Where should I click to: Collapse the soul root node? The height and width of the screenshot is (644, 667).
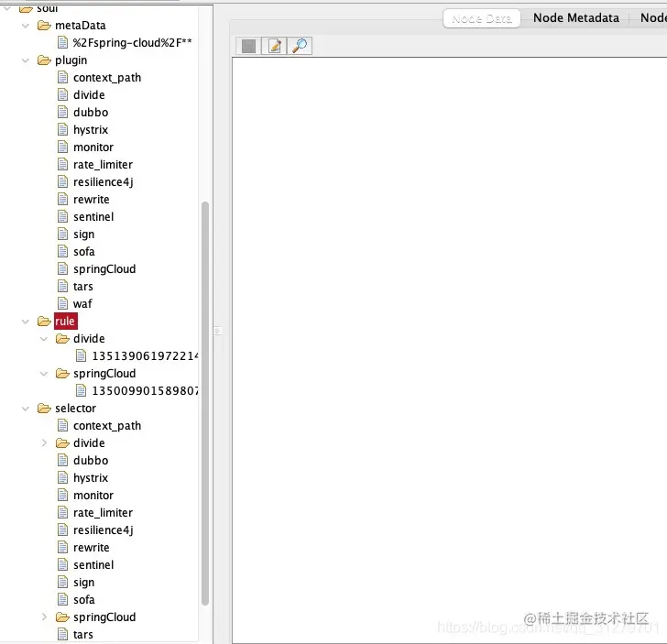7,8
